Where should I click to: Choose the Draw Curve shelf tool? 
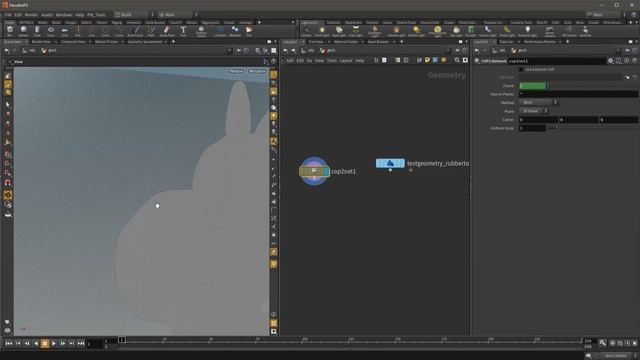point(136,31)
